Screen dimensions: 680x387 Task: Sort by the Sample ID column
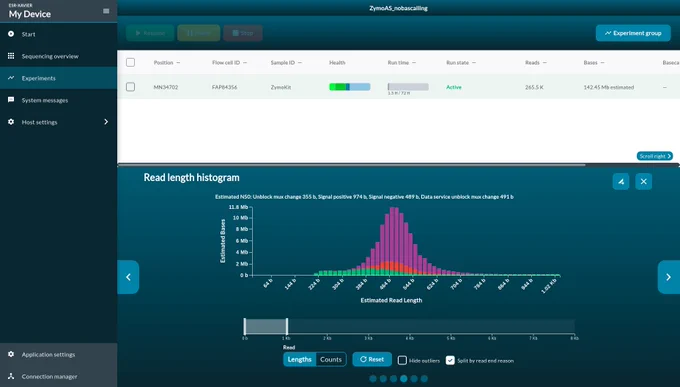coord(286,62)
